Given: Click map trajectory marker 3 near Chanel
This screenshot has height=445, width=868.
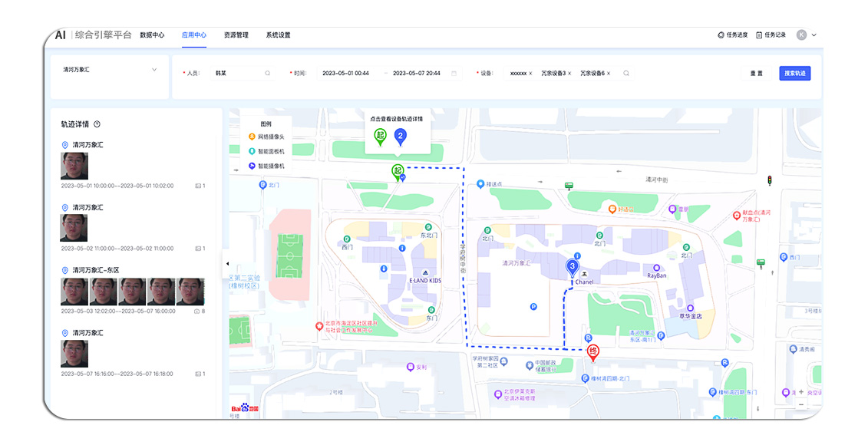Looking at the screenshot, I should [573, 265].
